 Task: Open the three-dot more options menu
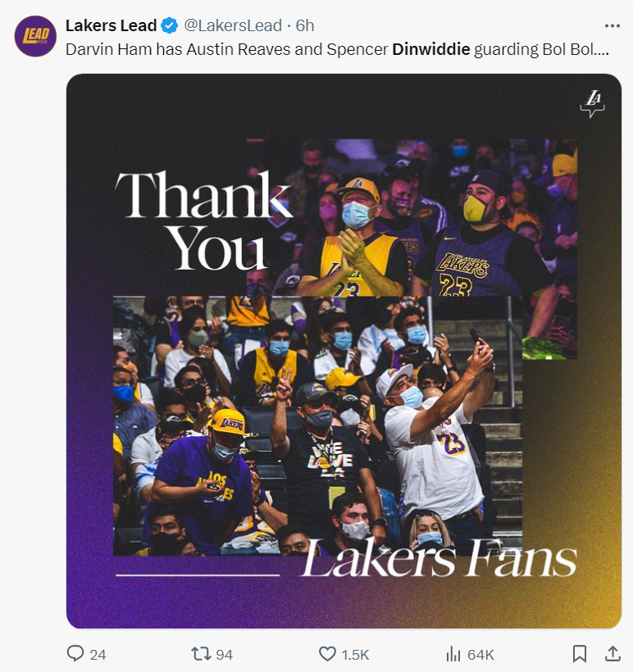612,25
